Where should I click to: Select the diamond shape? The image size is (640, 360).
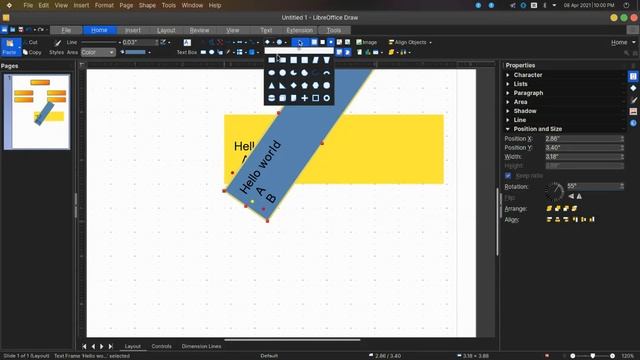pos(293,85)
